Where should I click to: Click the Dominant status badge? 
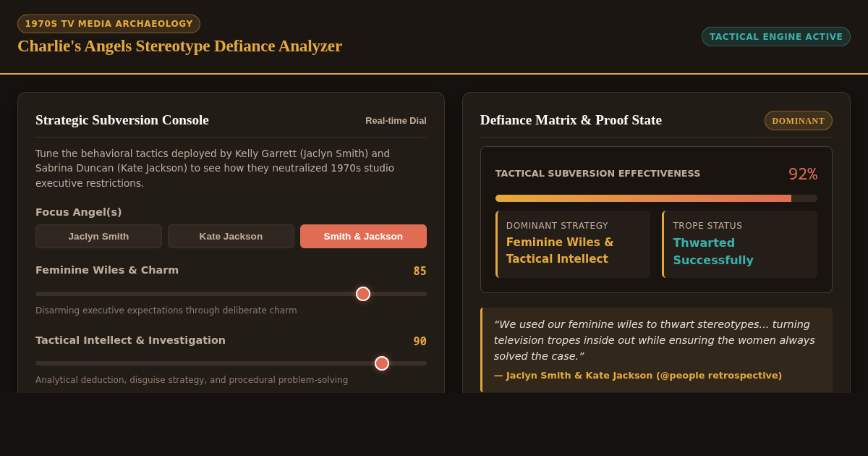click(799, 121)
